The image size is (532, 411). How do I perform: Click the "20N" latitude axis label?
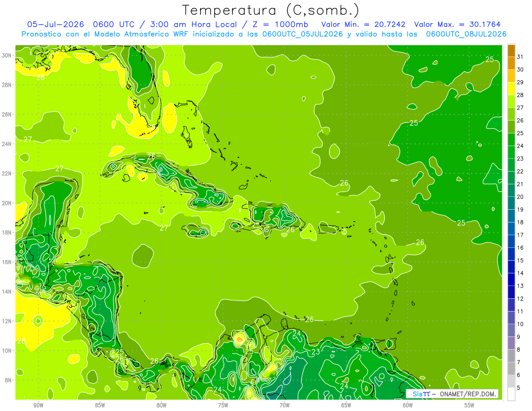coord(8,203)
